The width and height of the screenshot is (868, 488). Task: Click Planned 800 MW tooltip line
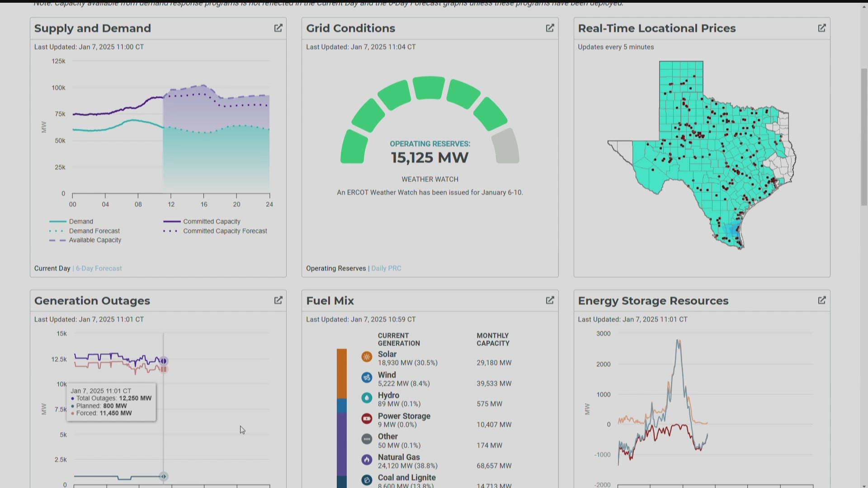pos(99,406)
